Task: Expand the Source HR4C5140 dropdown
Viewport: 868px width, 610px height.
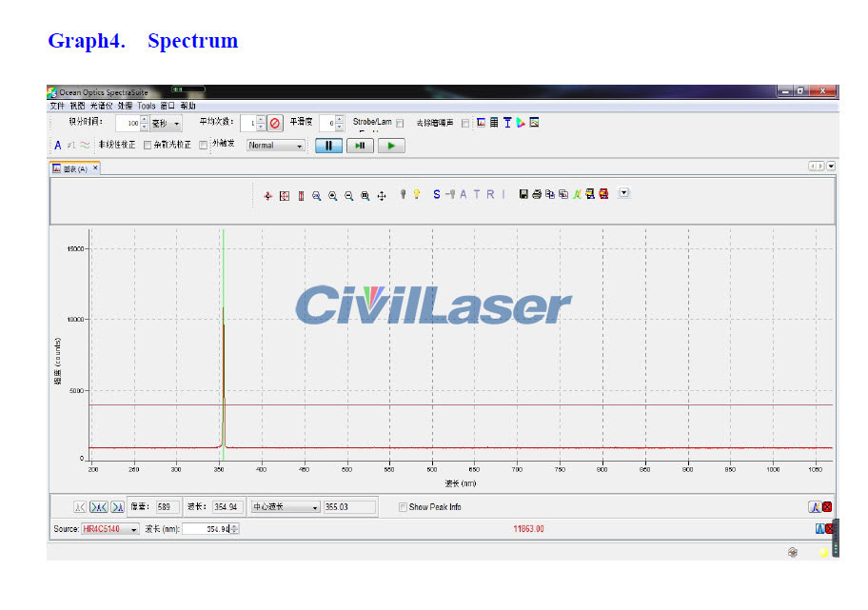Action: point(133,529)
